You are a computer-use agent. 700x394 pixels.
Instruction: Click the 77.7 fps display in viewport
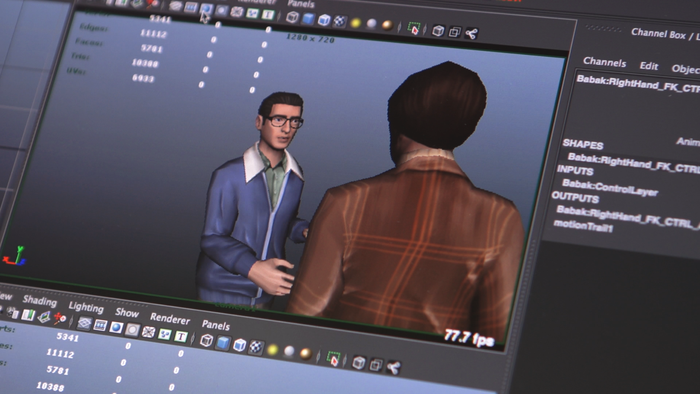point(469,338)
